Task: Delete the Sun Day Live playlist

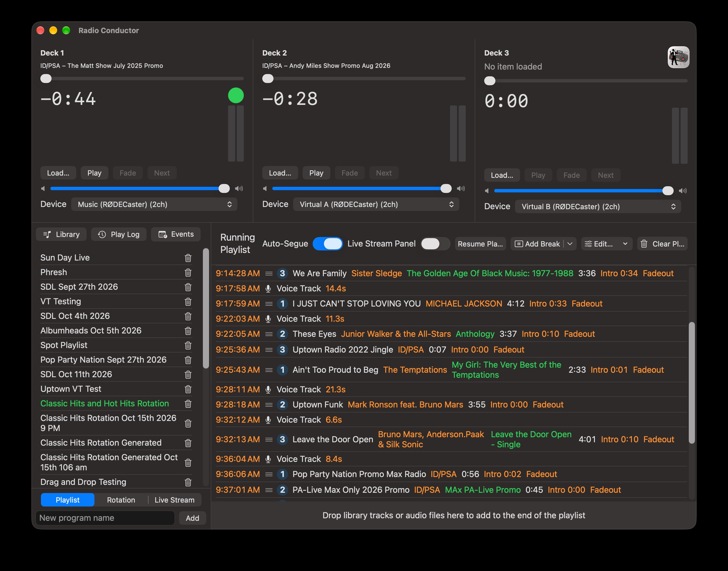Action: [188, 258]
